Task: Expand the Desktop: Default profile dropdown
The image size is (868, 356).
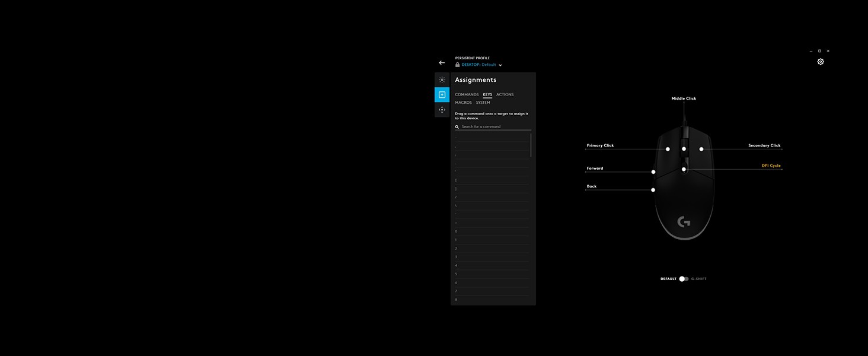Action: pyautogui.click(x=500, y=65)
